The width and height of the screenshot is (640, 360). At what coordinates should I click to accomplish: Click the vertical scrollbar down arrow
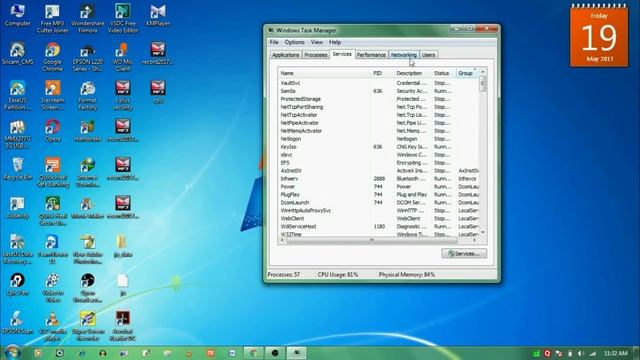pyautogui.click(x=483, y=233)
